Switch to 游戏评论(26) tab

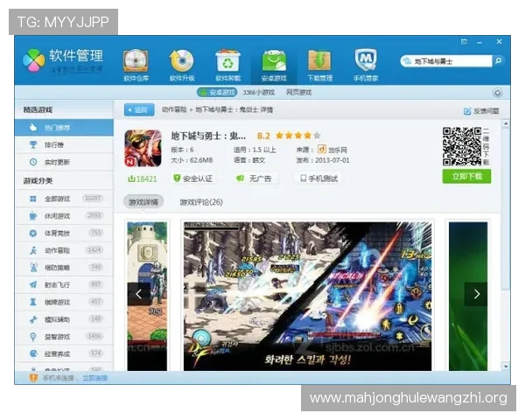[201, 202]
